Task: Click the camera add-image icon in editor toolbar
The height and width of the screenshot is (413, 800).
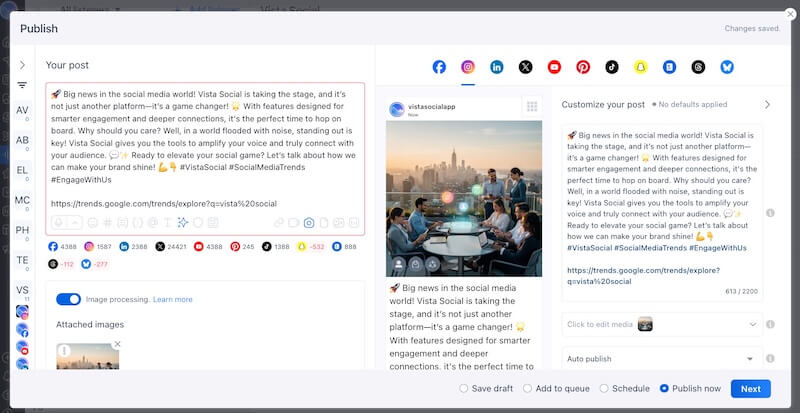Action: (309, 223)
